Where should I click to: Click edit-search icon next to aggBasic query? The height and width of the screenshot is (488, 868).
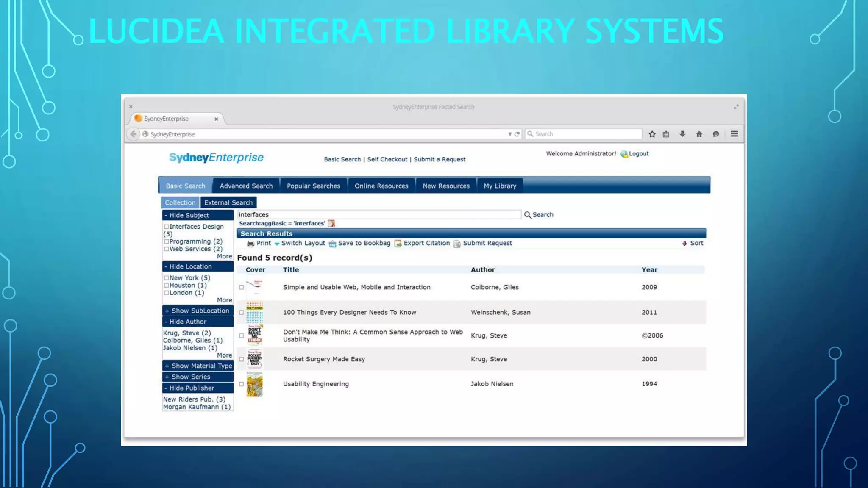pos(331,224)
